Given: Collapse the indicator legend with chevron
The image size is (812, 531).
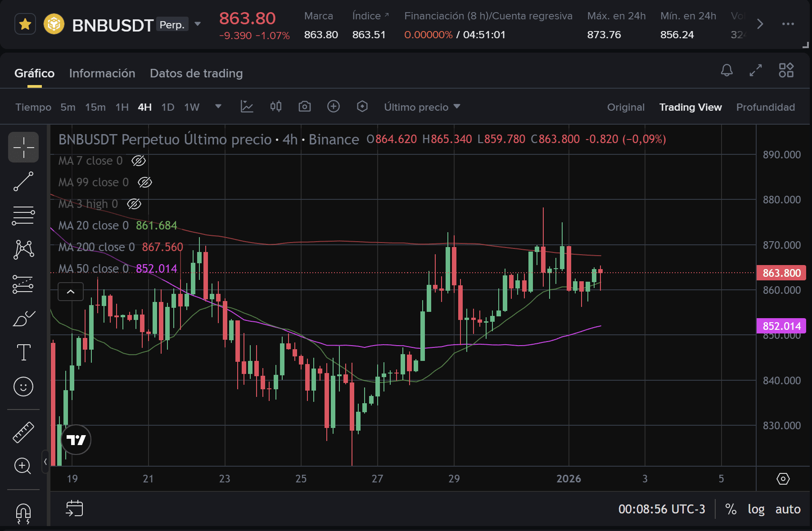Looking at the screenshot, I should coord(71,292).
